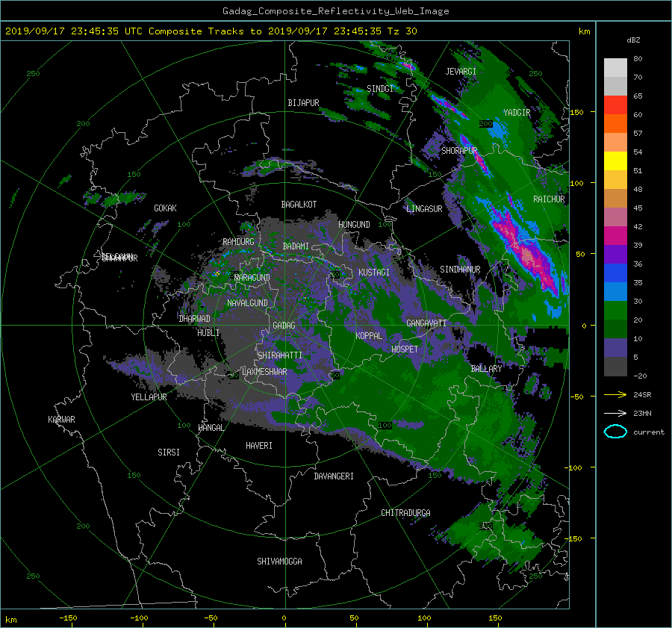Click the YELLAPUR city label

pos(149,397)
